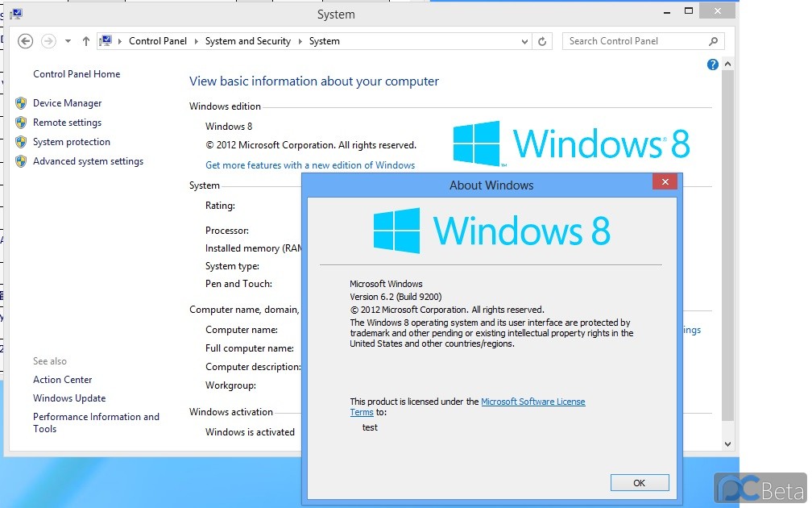Click 'Rating:' label
This screenshot has height=508, width=812.
[220, 206]
